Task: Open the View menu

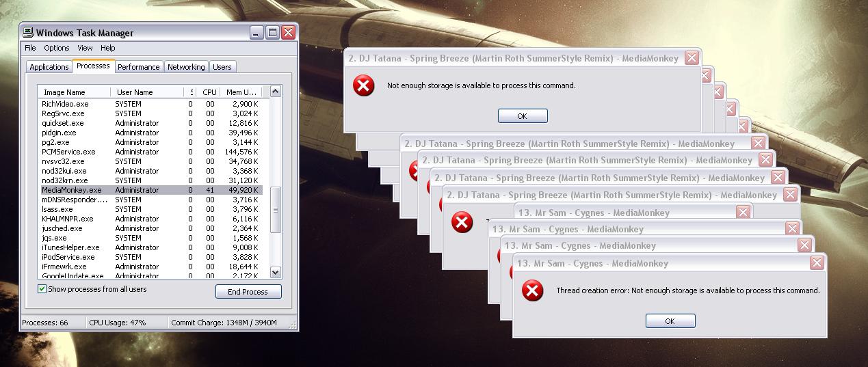Action: (85, 48)
